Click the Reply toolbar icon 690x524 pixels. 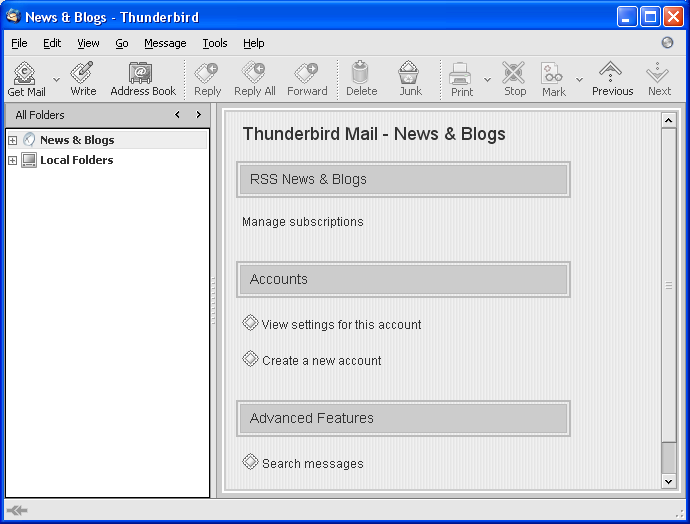coord(206,73)
